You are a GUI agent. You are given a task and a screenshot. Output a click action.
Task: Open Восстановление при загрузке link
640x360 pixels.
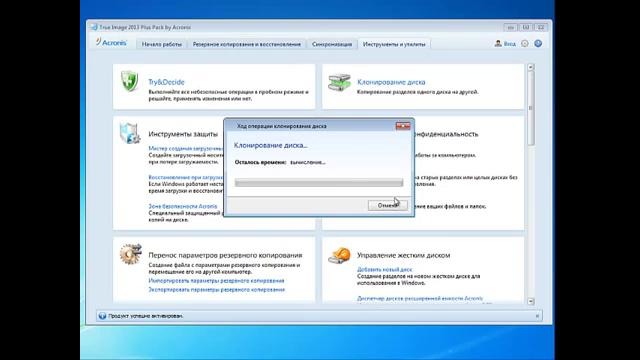[186, 178]
